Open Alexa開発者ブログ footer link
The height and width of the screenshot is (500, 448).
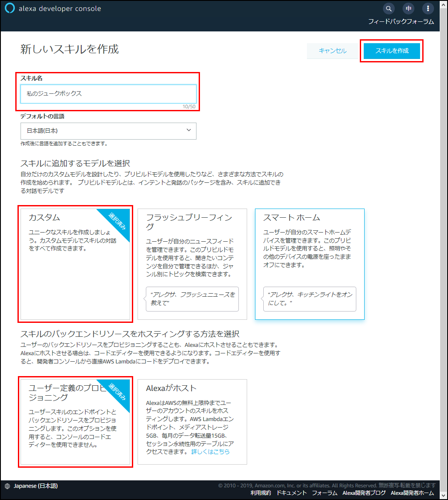coord(364,493)
